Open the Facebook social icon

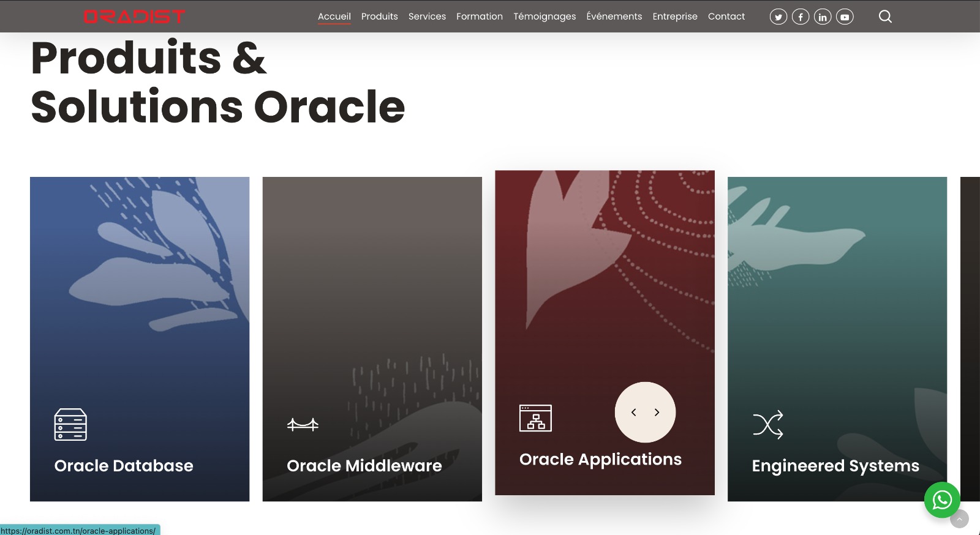click(x=800, y=17)
